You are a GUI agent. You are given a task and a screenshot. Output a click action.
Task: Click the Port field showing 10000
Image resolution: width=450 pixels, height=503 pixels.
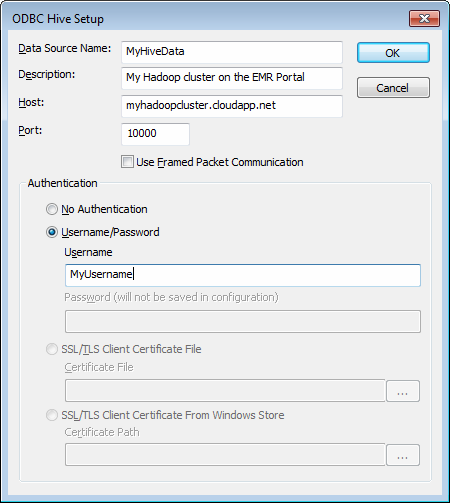tap(155, 134)
